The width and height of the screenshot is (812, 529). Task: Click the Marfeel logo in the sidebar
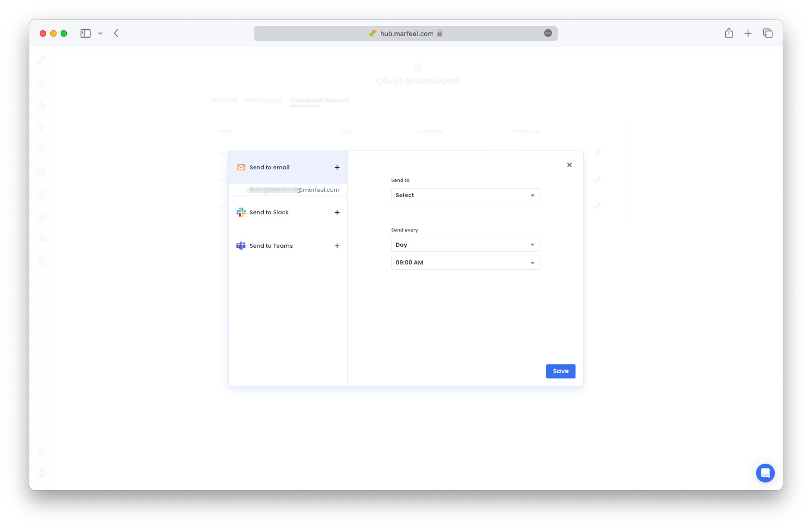[x=41, y=60]
